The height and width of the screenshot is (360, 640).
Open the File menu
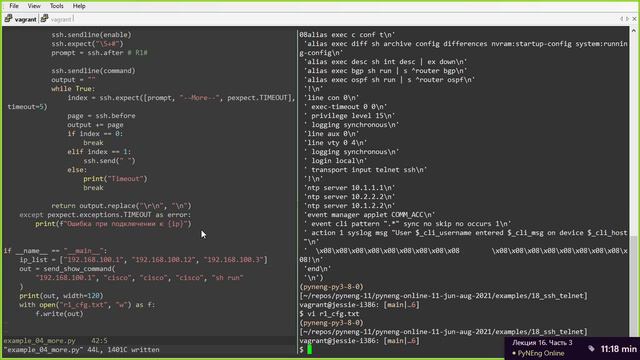pos(14,6)
